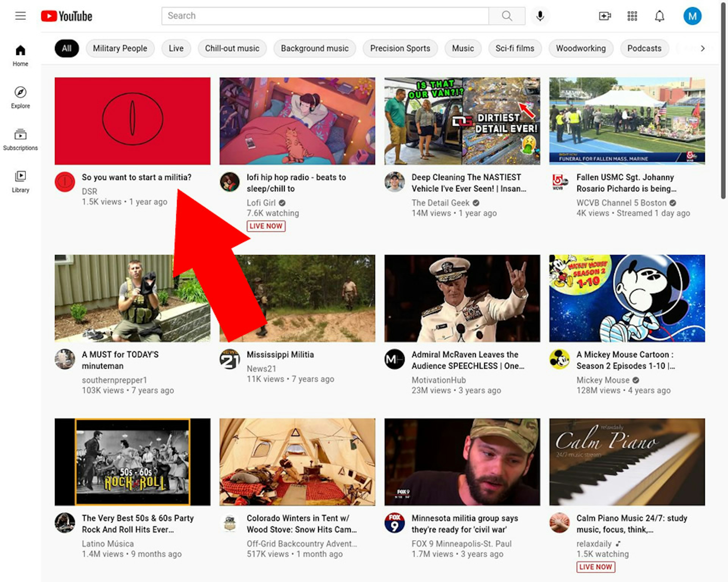The image size is (728, 582).
Task: Select the All filter chip
Action: pyautogui.click(x=67, y=48)
